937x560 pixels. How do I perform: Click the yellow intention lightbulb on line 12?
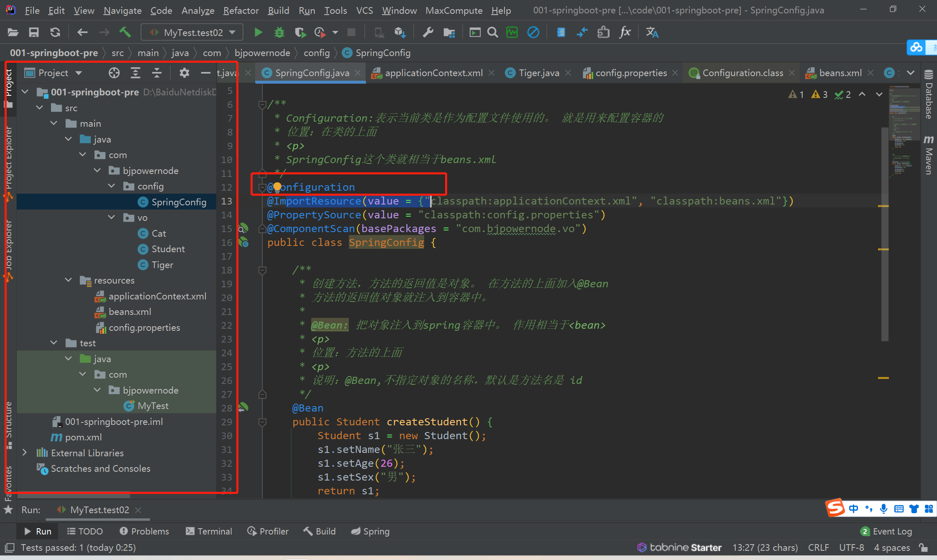click(x=277, y=187)
